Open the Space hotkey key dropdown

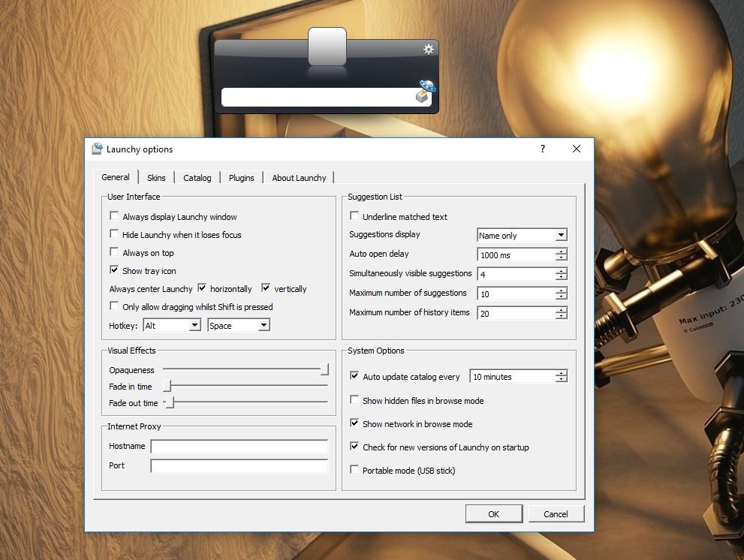coord(264,326)
